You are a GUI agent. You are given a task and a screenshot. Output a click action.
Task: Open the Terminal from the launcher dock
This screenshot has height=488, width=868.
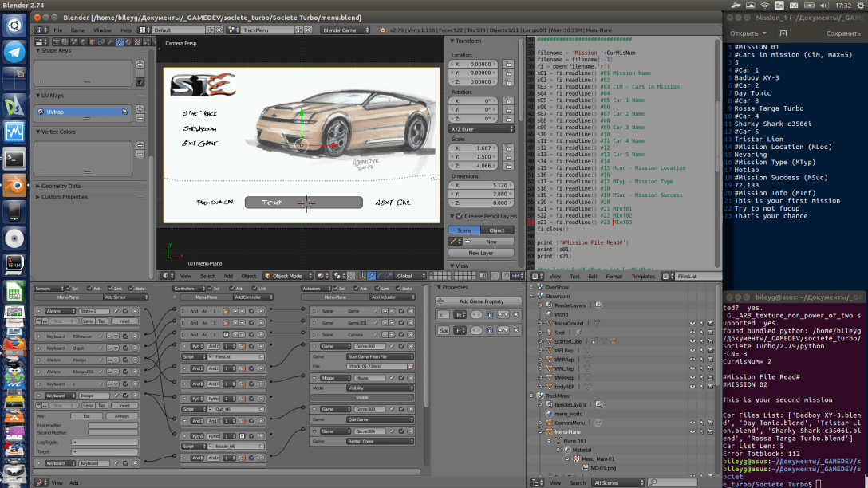click(14, 159)
